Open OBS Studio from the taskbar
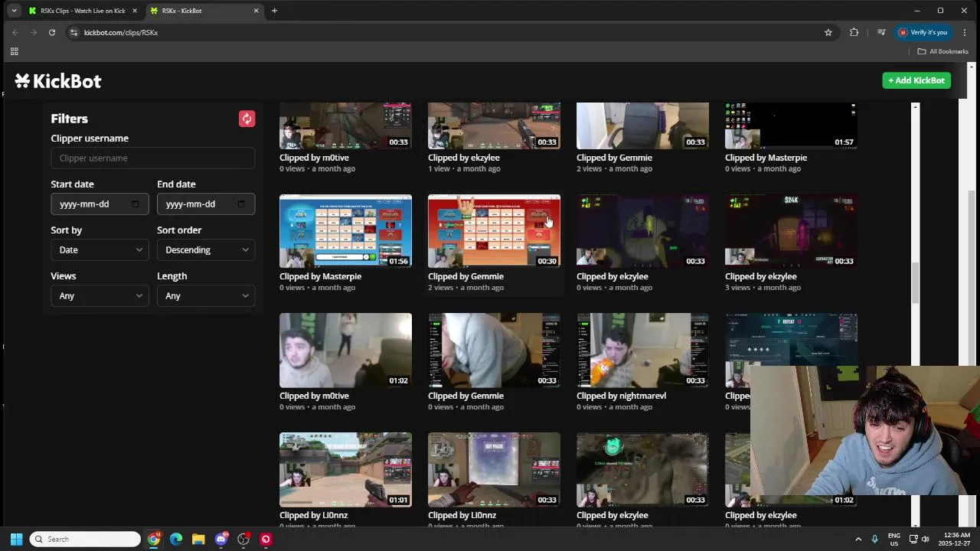The height and width of the screenshot is (551, 980). click(x=243, y=539)
